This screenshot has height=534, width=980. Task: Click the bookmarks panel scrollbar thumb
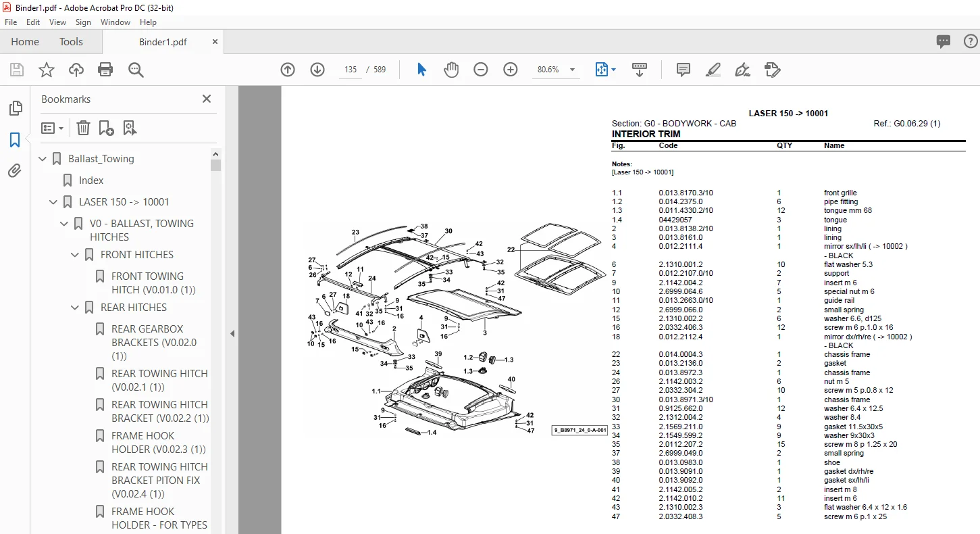[216, 166]
